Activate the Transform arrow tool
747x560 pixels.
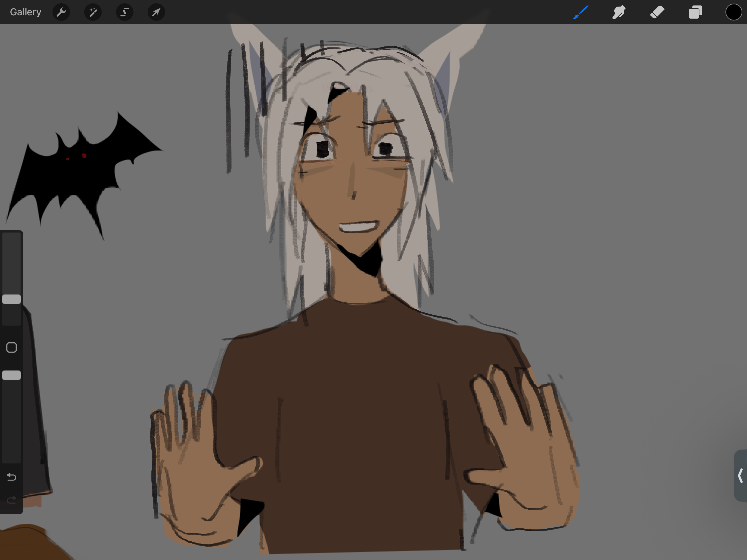tap(156, 12)
